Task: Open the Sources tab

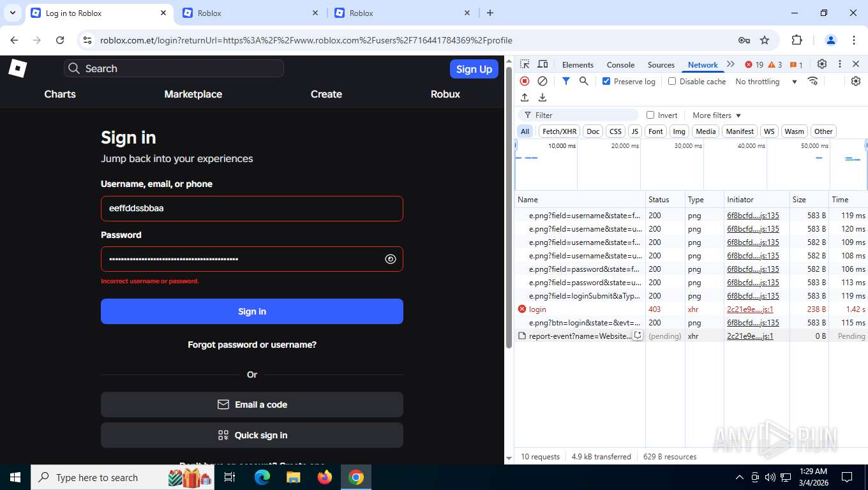Action: pyautogui.click(x=661, y=64)
